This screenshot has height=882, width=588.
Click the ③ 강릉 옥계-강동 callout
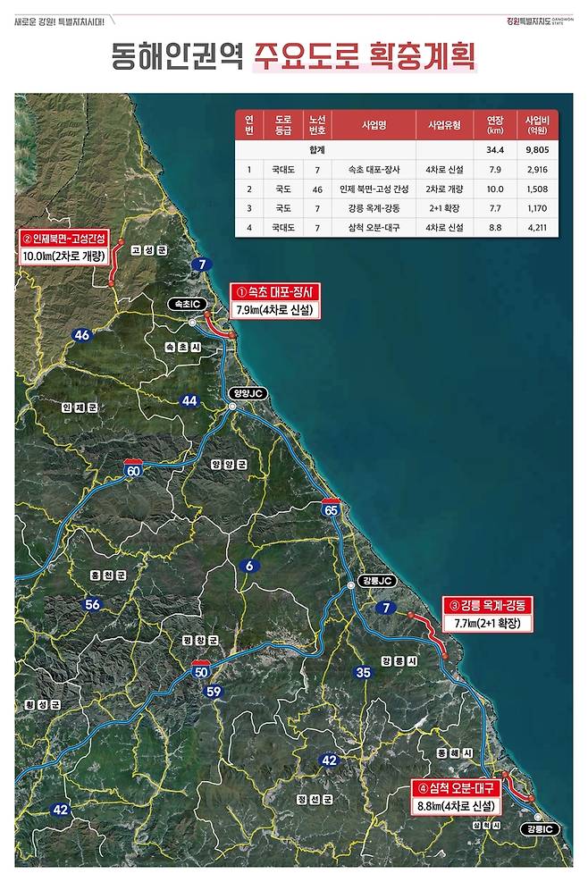pos(487,614)
